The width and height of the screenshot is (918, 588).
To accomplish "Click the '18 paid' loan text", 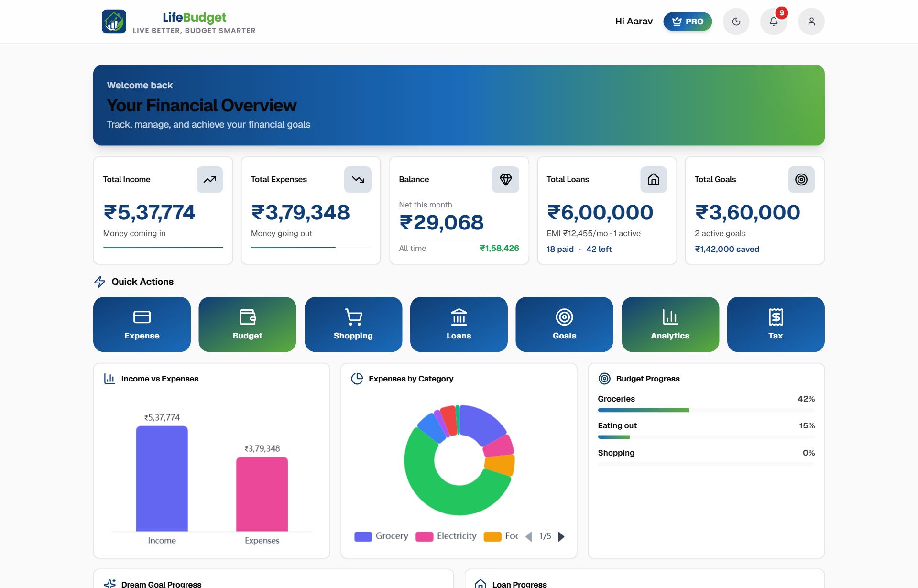I will (560, 250).
